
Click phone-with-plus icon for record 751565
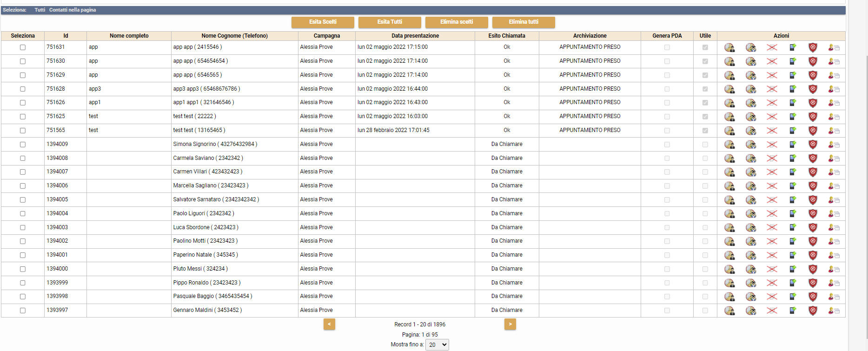coord(793,131)
